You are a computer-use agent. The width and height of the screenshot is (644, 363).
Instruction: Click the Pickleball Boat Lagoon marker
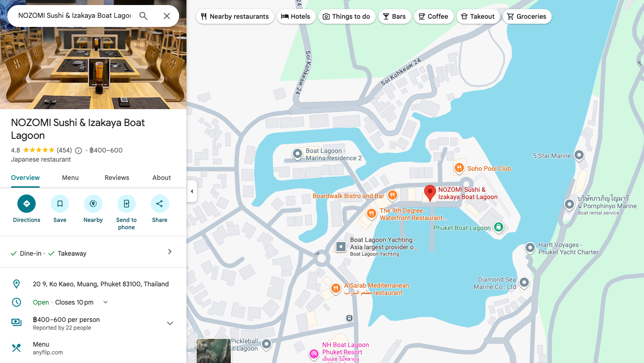click(266, 344)
